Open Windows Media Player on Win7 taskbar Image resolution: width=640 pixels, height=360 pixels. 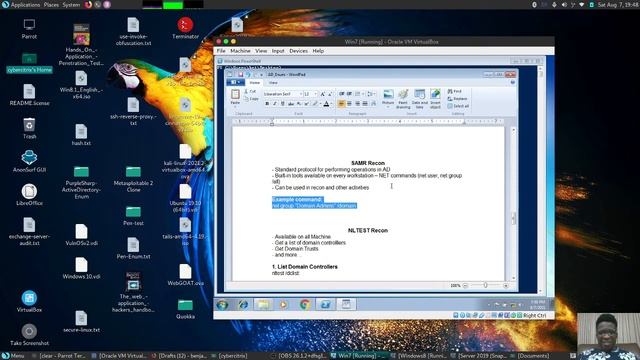click(284, 304)
